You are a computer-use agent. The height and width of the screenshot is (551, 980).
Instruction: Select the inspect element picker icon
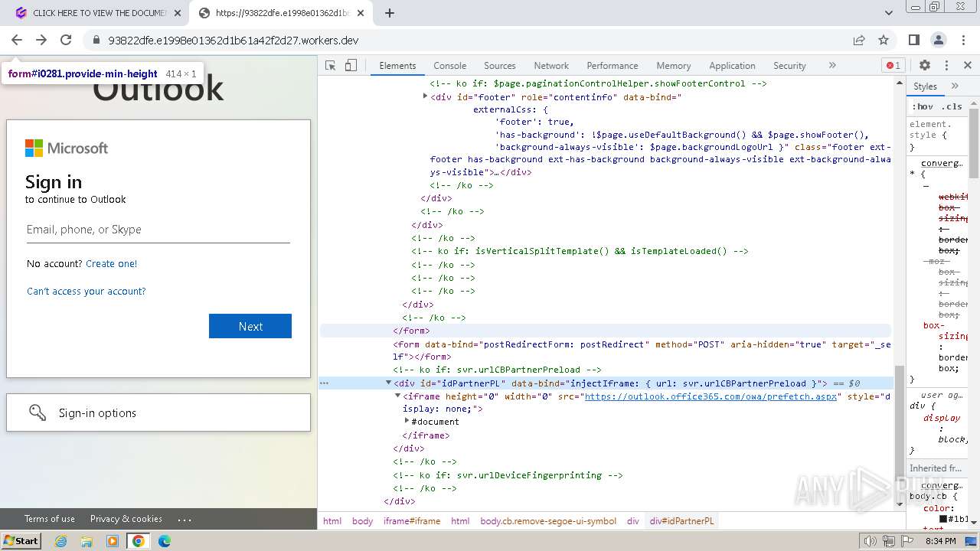coord(331,66)
